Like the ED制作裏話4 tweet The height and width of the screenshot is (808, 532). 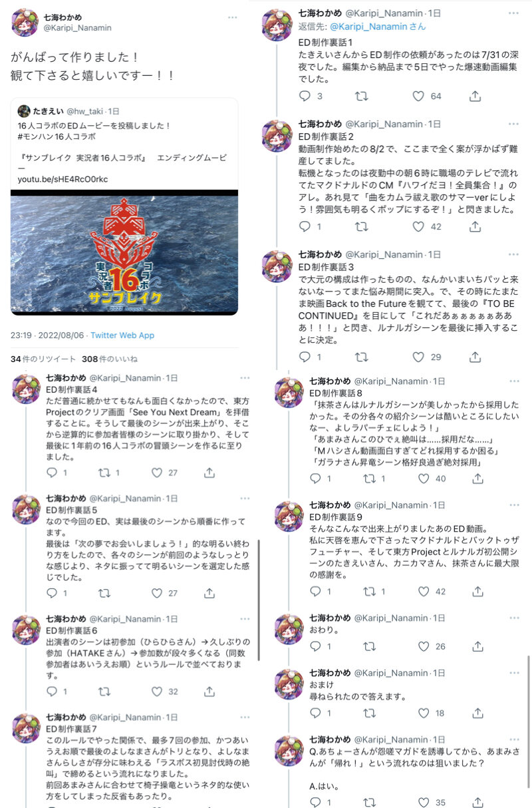tap(157, 472)
